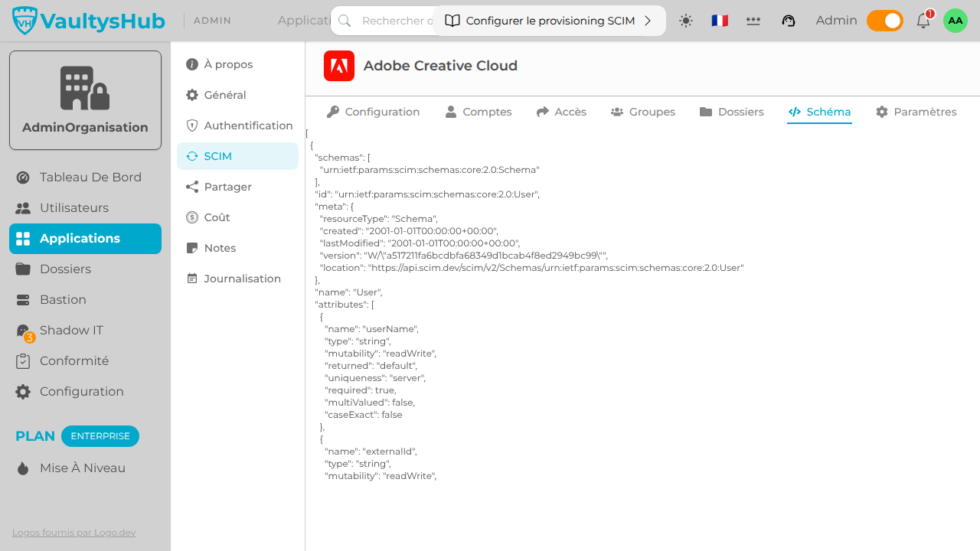
Task: Click the Partager share icon
Action: pyautogui.click(x=192, y=187)
